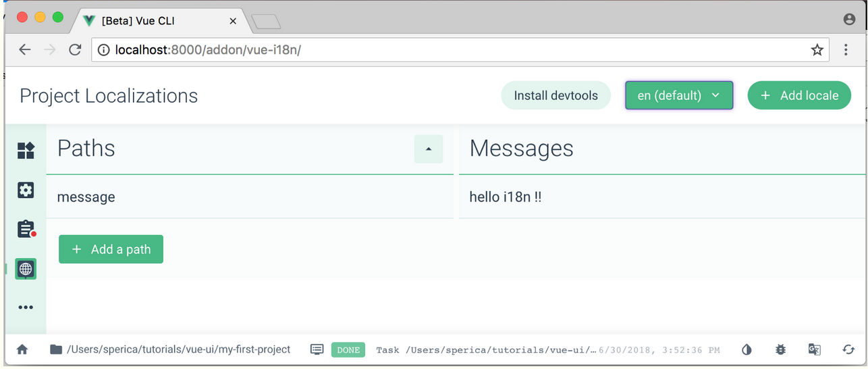Open a new browser tab
868x369 pixels.
pyautogui.click(x=266, y=22)
